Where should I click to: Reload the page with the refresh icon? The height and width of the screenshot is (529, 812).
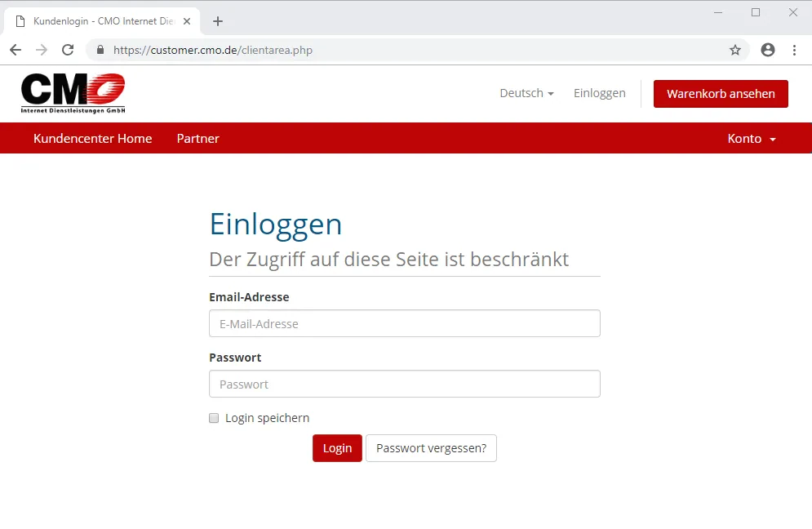point(68,51)
